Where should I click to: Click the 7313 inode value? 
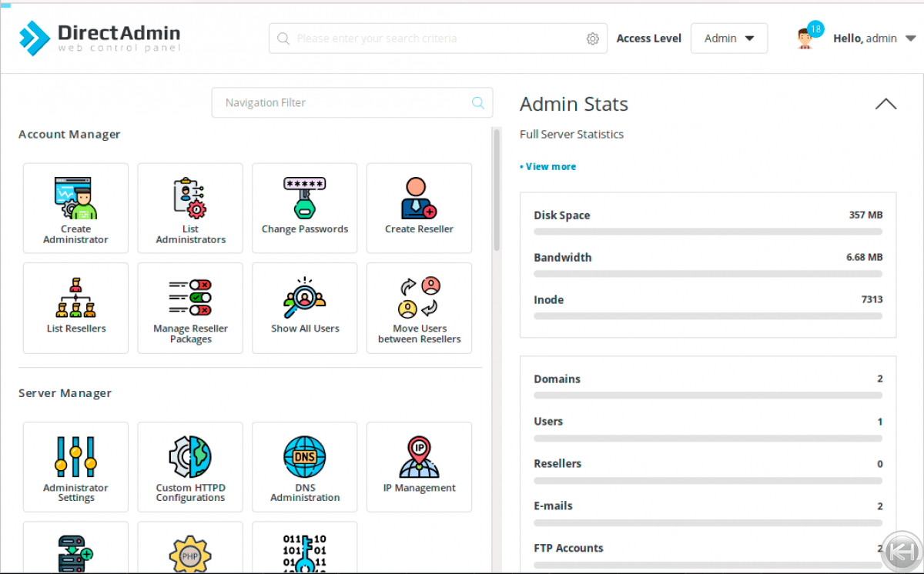(872, 300)
